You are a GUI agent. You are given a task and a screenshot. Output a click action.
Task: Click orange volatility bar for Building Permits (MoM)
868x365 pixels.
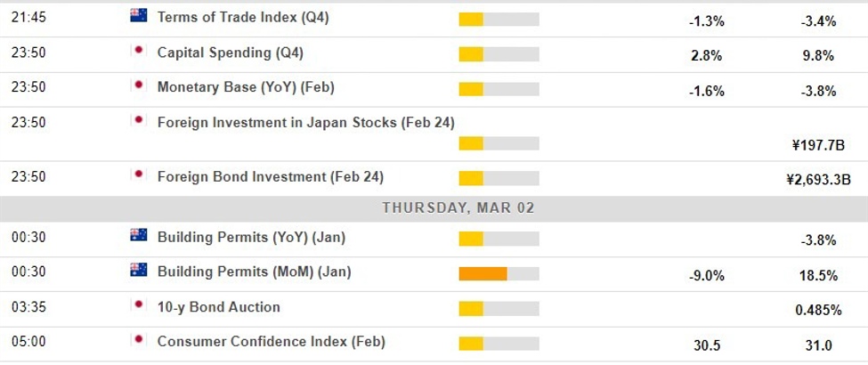click(483, 273)
